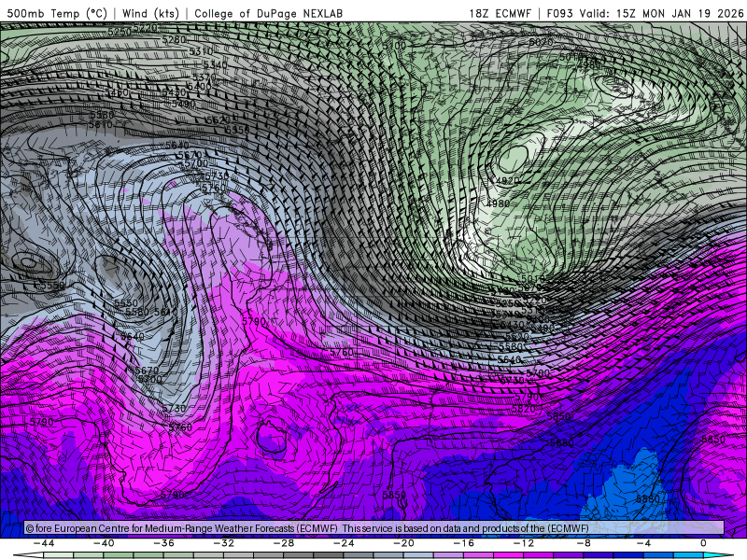Viewport: 747px width, 560px height.
Task: Click the "18Z ECMWF" model run label
Action: (x=500, y=13)
